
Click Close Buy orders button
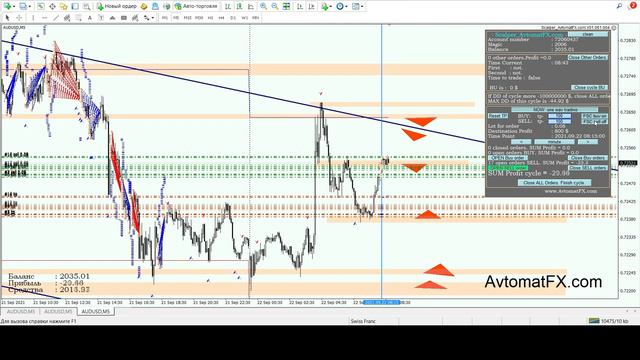[x=588, y=158]
